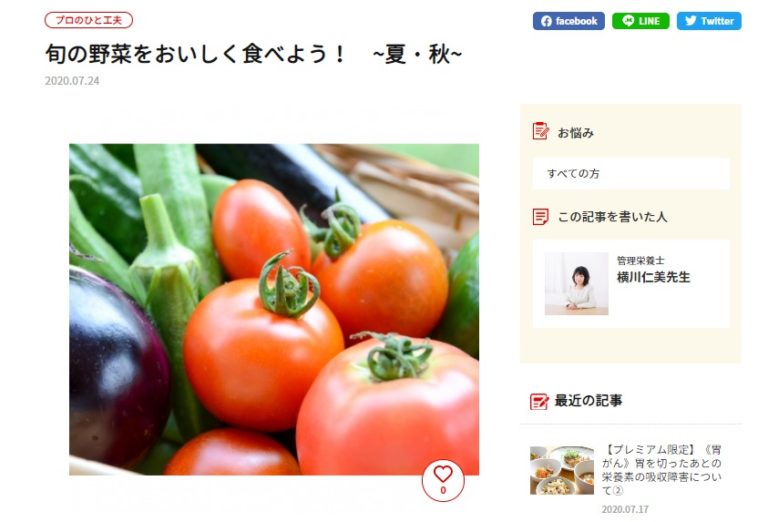Click the 最近の記事 pencil icon

click(x=539, y=402)
